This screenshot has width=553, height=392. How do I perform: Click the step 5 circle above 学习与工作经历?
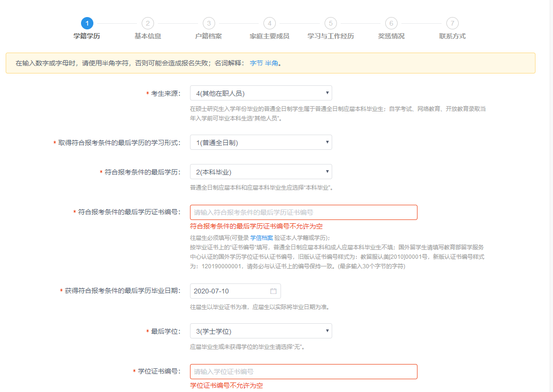(x=330, y=22)
